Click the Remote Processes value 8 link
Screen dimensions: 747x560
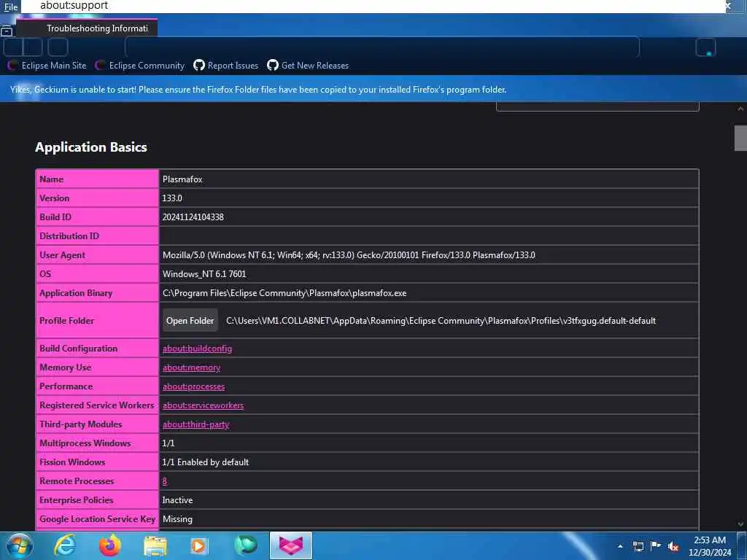[165, 481]
